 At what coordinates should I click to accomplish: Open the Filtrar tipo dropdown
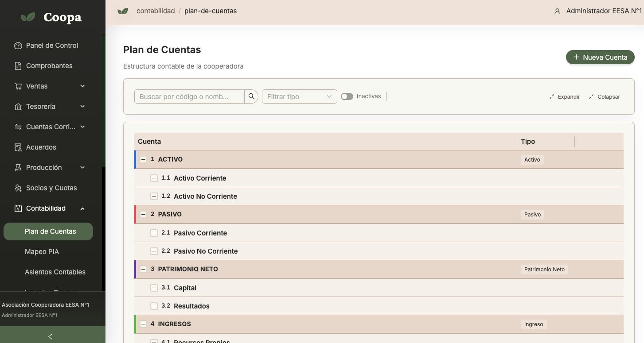(x=300, y=96)
